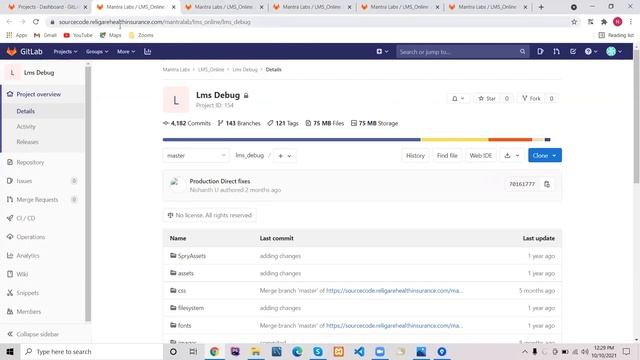Click the Windows Start button
The width and height of the screenshot is (640, 360).
(x=10, y=352)
